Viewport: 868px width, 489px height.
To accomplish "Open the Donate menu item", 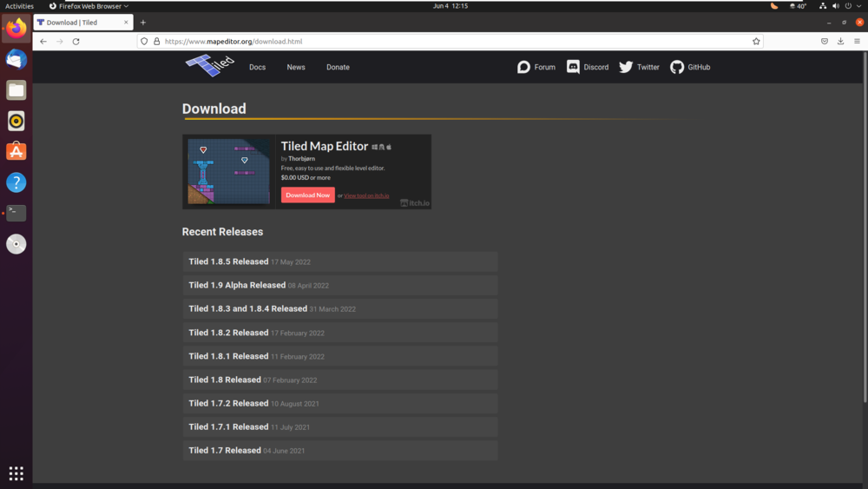I will pos(338,67).
